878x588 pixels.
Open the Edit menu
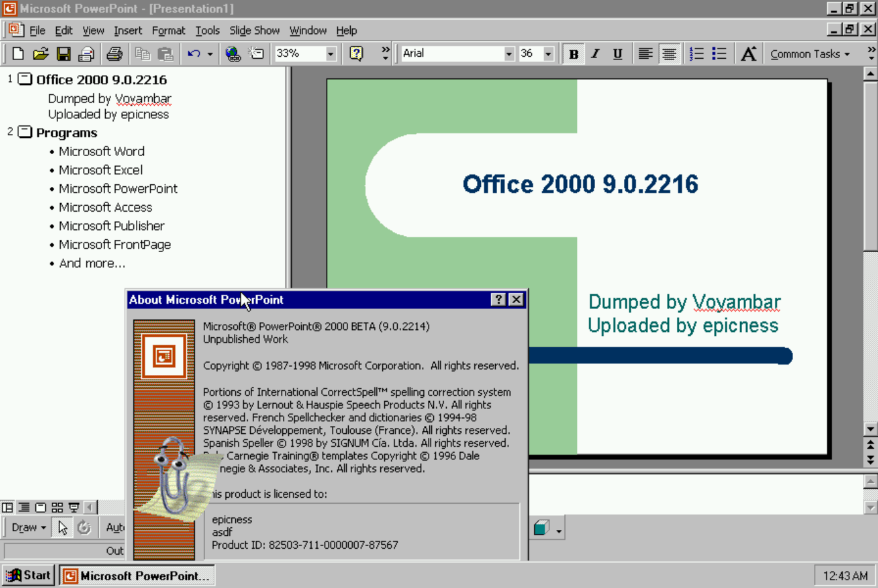(x=63, y=30)
